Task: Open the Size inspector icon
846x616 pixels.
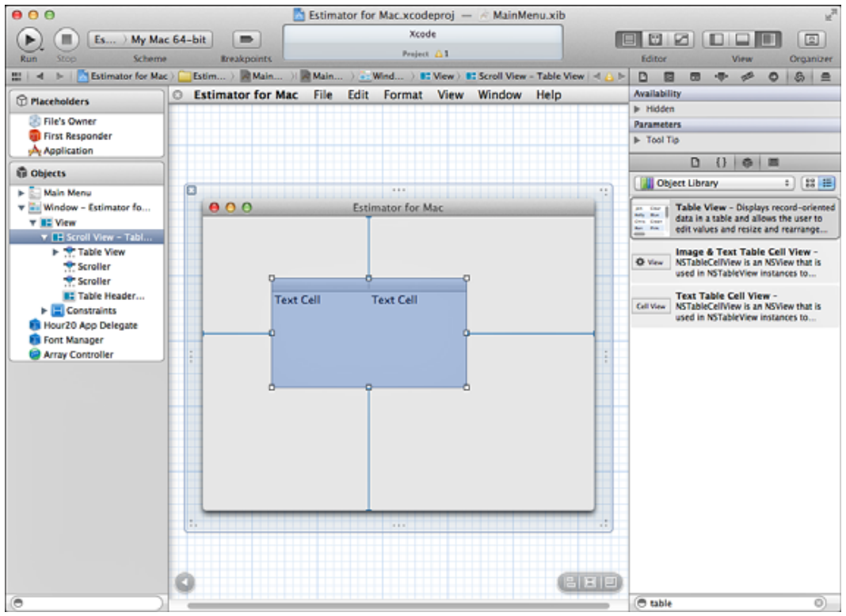Action: (x=747, y=77)
